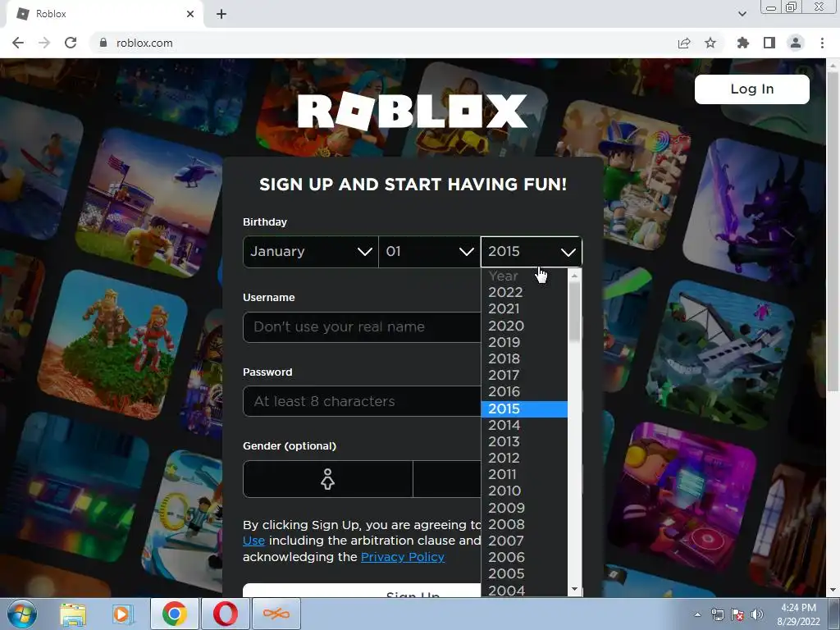
Task: Click the page vertical scrollbar
Action: point(833,231)
